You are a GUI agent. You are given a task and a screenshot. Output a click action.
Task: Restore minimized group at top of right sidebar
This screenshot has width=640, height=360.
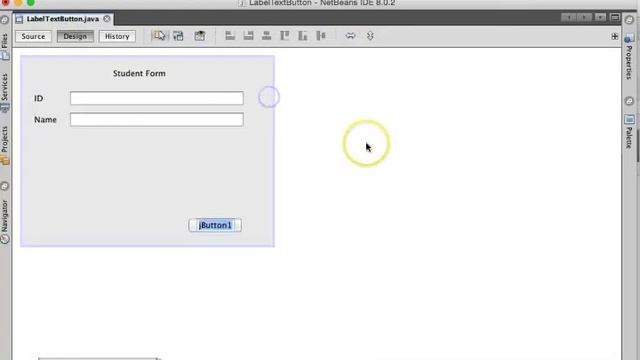coord(629,20)
